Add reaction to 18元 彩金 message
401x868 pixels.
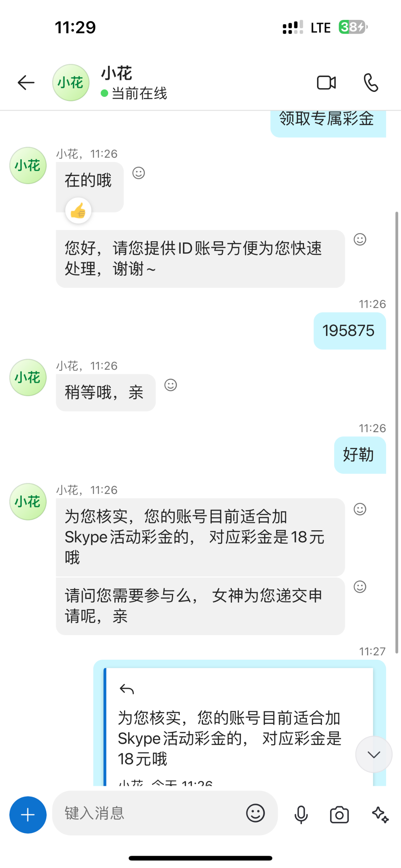(x=360, y=509)
